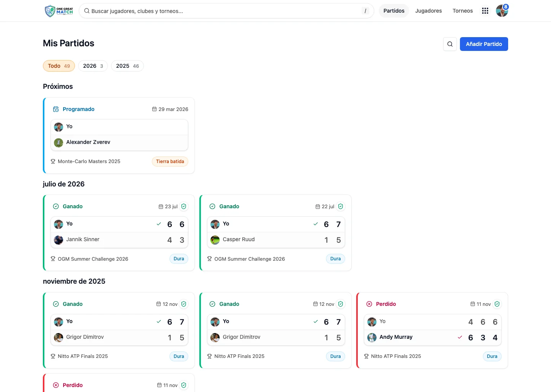Screen dimensions: 551x392
Task: Click the trophy icon in the Sinner match card
Action: click(53, 259)
